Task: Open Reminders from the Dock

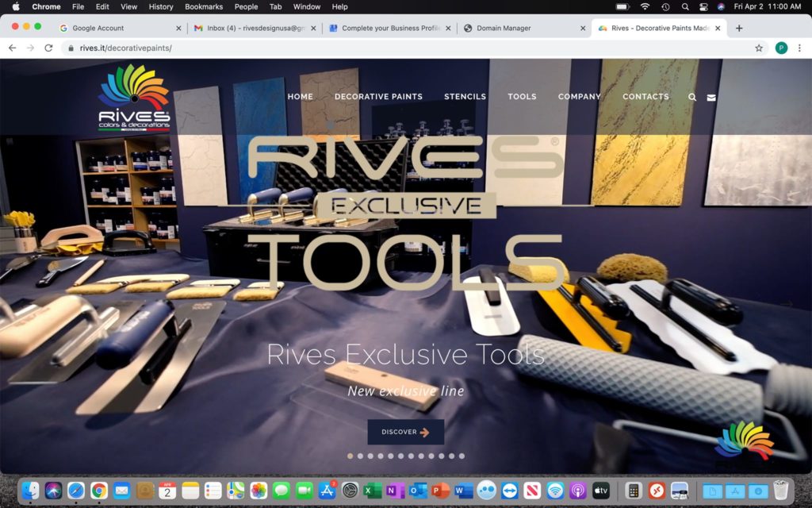Action: click(213, 490)
